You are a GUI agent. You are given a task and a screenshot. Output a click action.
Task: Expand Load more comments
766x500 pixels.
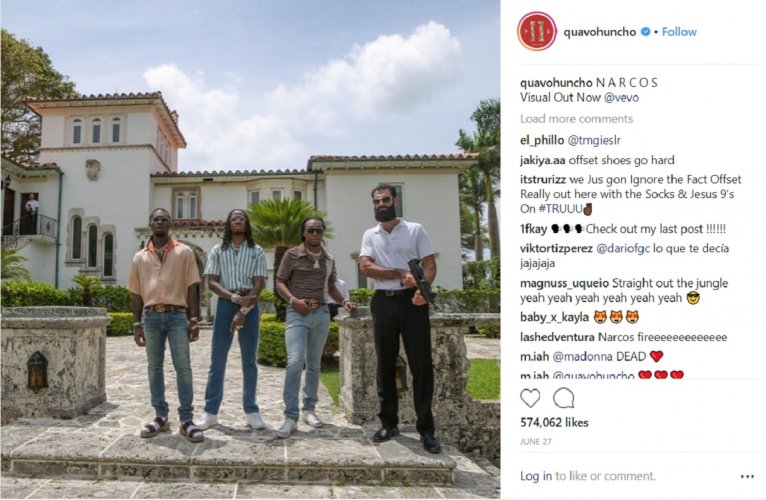[x=576, y=119]
